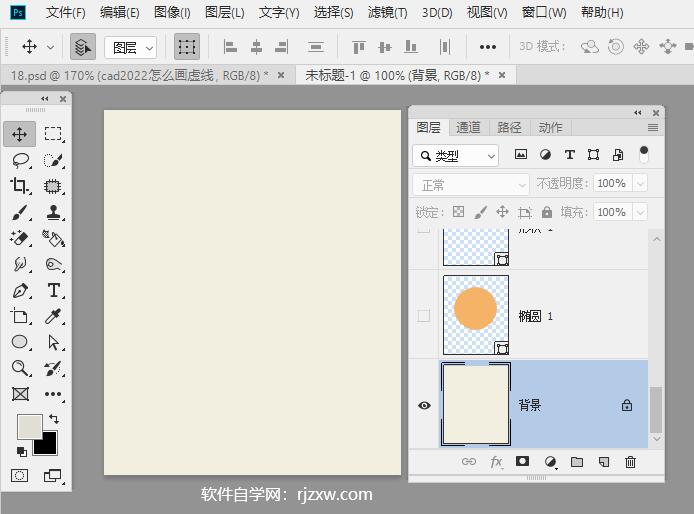Activate the Horizontal Type tool
Image resolution: width=694 pixels, height=514 pixels.
click(54, 291)
